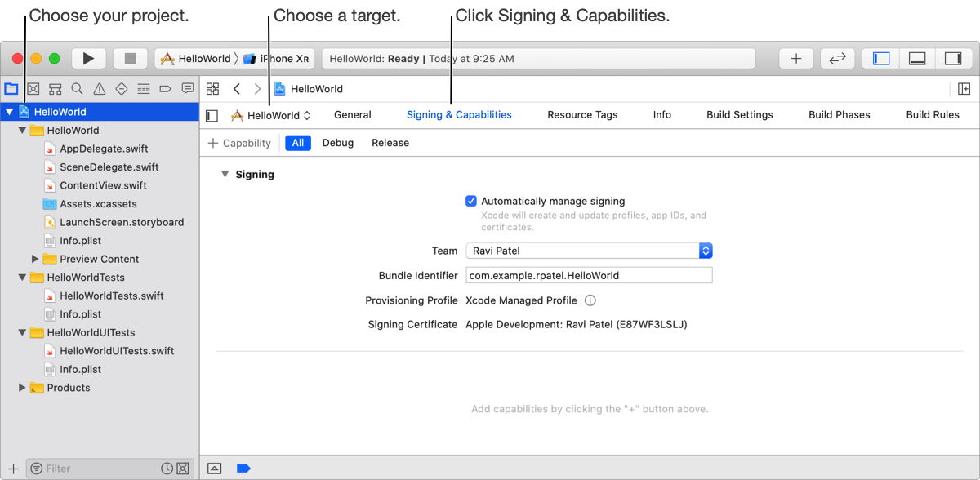This screenshot has height=480, width=980.
Task: Show the Test navigator diamond icon
Action: click(121, 88)
